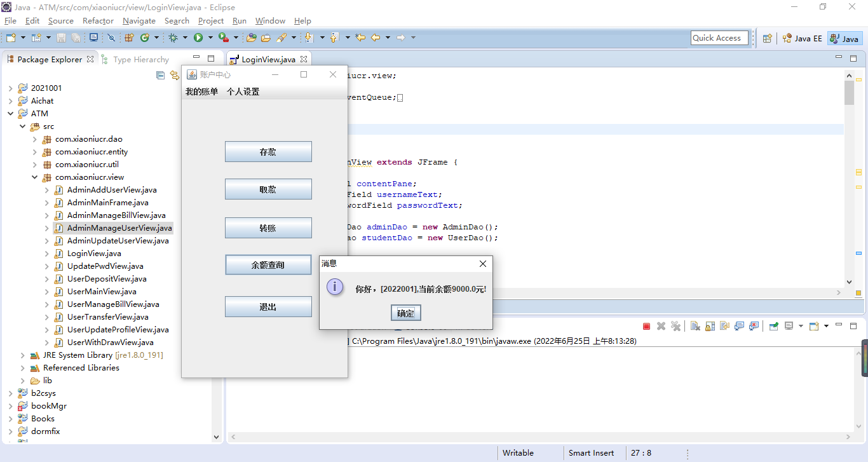Click the New Java Package icon
868x462 pixels.
(x=129, y=38)
